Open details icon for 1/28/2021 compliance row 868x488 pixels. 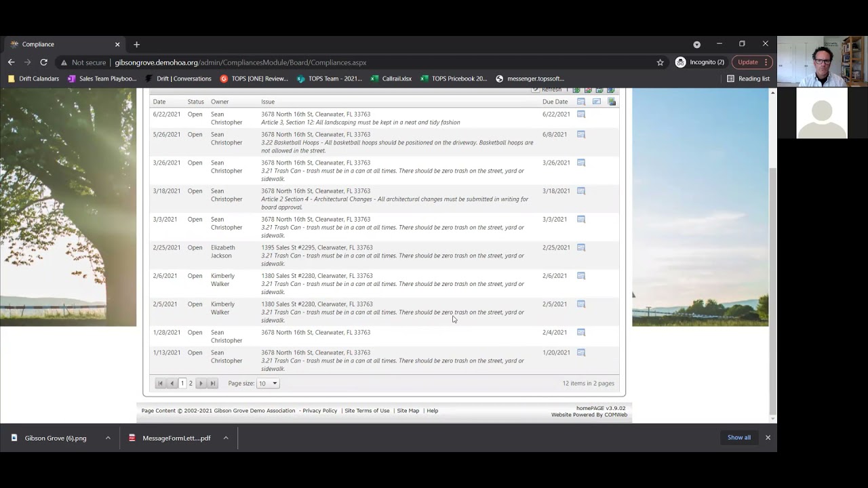pos(581,333)
